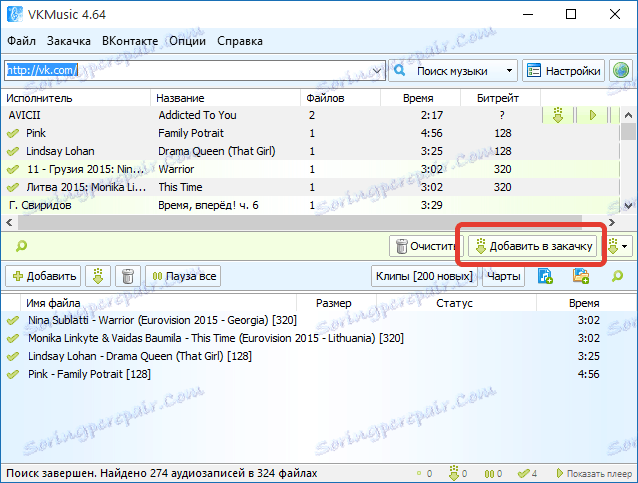Click the Добавить в закачку button

(x=533, y=246)
